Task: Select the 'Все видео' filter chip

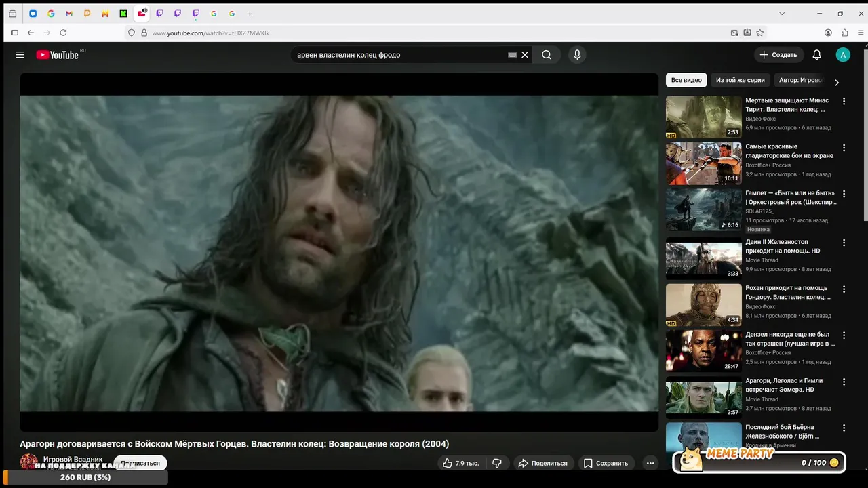Action: click(x=686, y=80)
